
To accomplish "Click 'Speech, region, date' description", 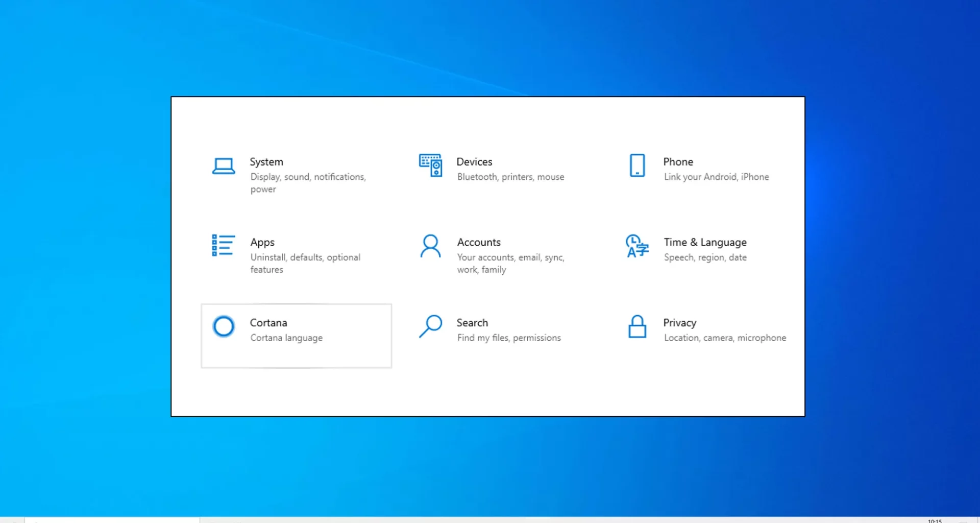I will 705,257.
